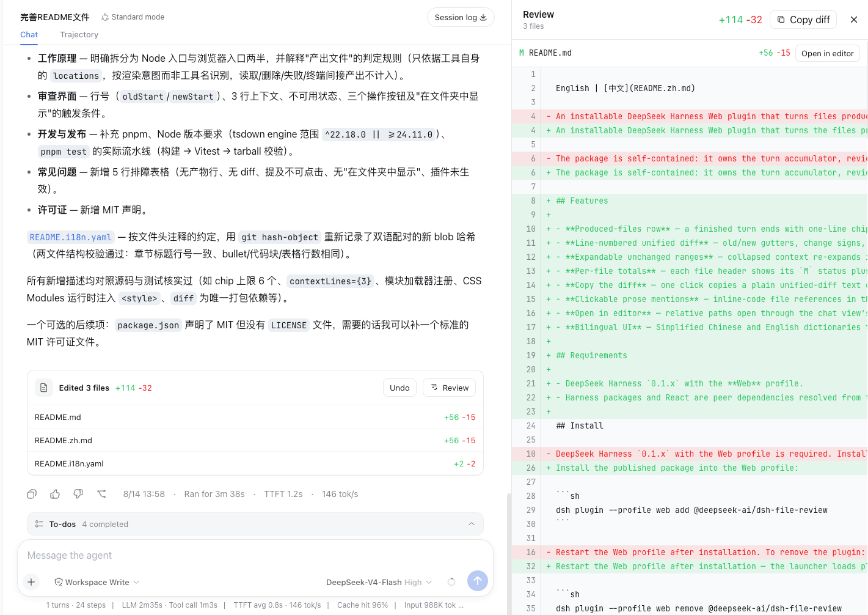
Task: Click the '## Requirements' diff line
Action: coord(690,355)
